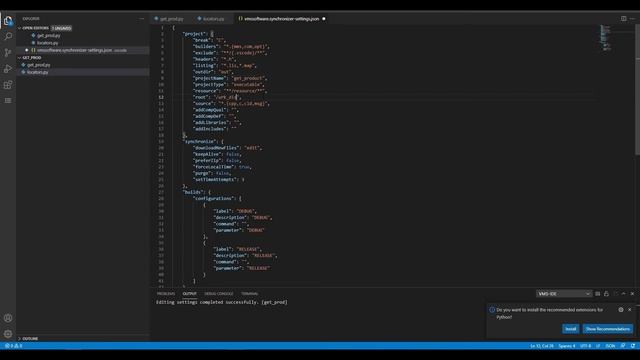The width and height of the screenshot is (640, 360).
Task: Dismiss the Python extensions notification
Action: (x=630, y=310)
